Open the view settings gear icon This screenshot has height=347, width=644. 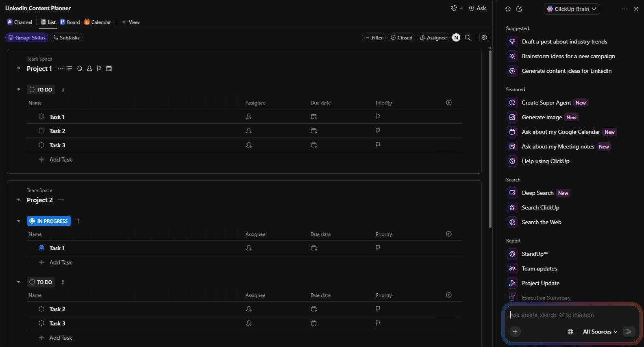click(x=484, y=37)
